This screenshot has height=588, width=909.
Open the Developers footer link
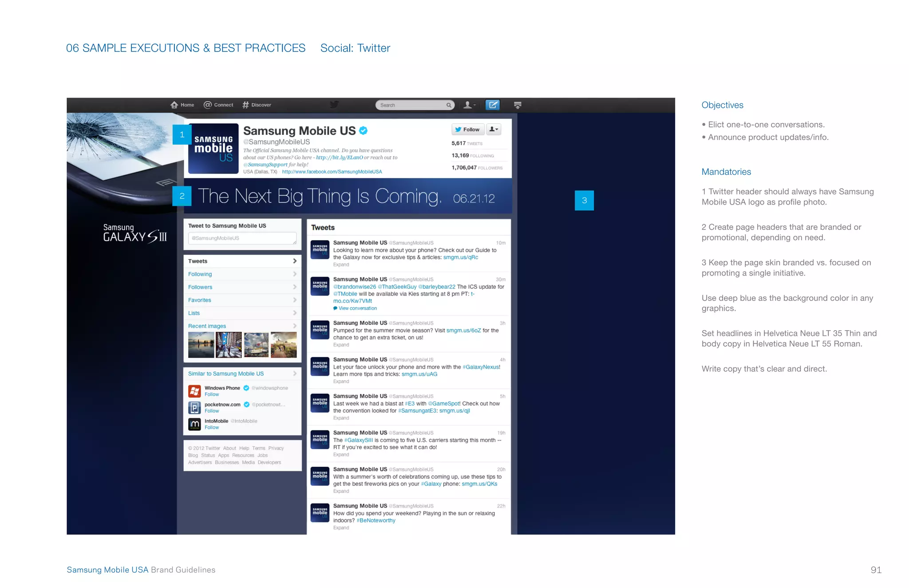[269, 462]
